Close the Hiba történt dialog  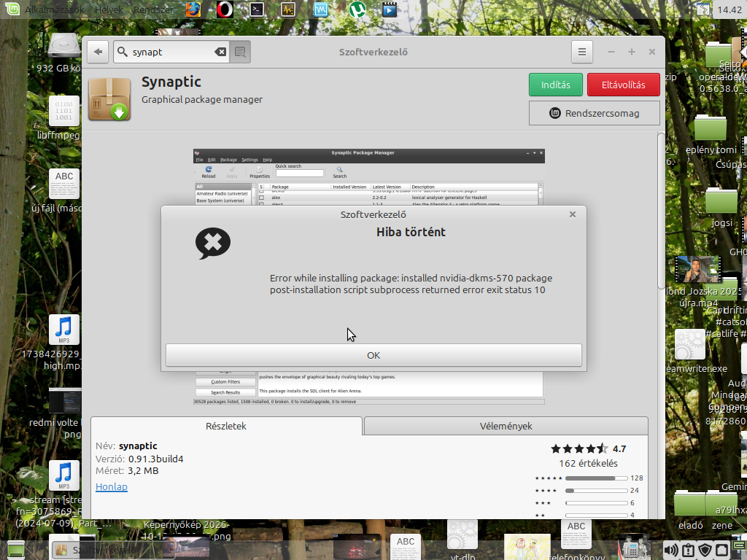click(x=573, y=214)
